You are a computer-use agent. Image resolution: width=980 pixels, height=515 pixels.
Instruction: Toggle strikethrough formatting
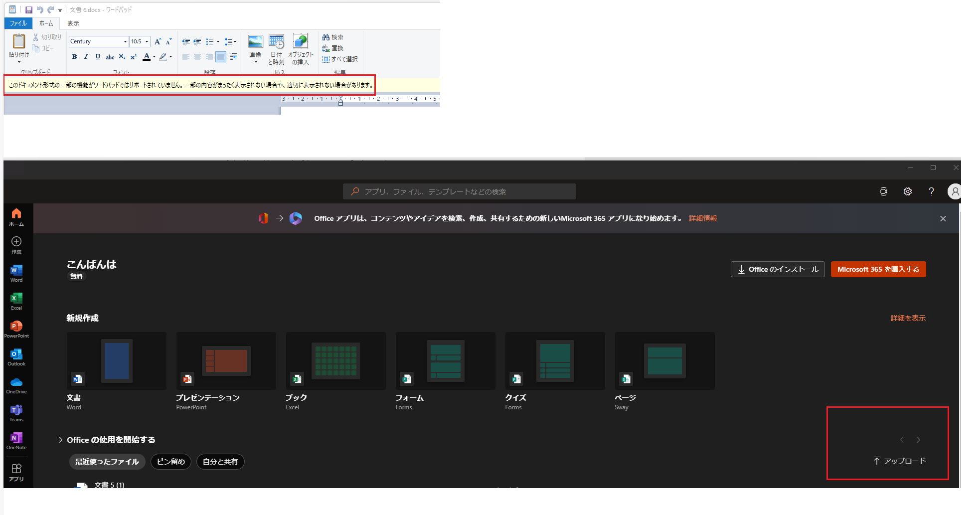pos(110,57)
